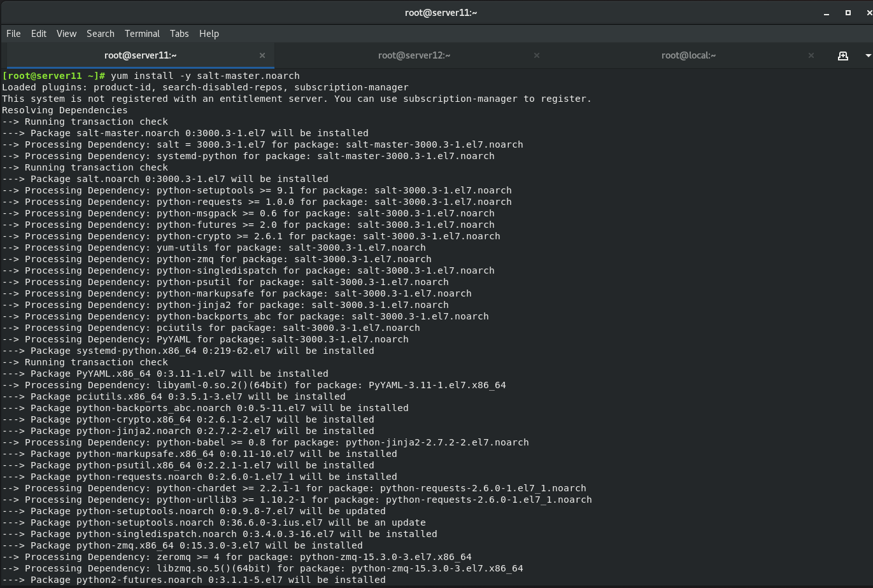Minimize the terminal window
The height and width of the screenshot is (588, 873).
[825, 12]
